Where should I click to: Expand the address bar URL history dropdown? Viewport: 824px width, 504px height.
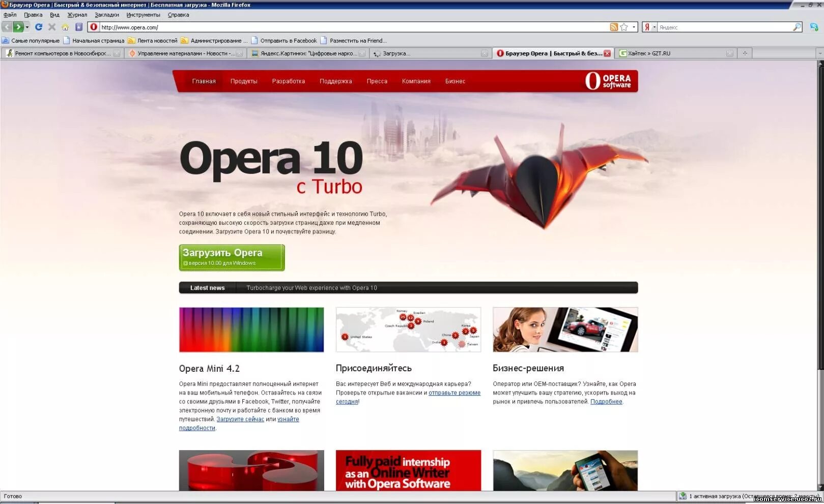click(x=634, y=27)
